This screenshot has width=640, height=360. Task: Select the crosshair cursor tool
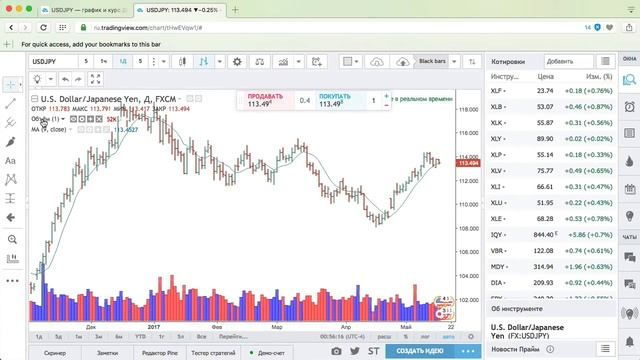coord(10,84)
